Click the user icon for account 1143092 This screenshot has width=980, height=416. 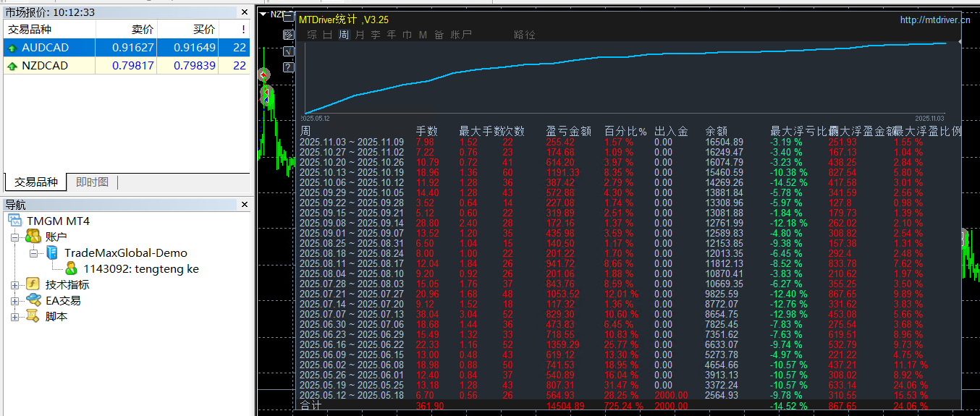72,268
